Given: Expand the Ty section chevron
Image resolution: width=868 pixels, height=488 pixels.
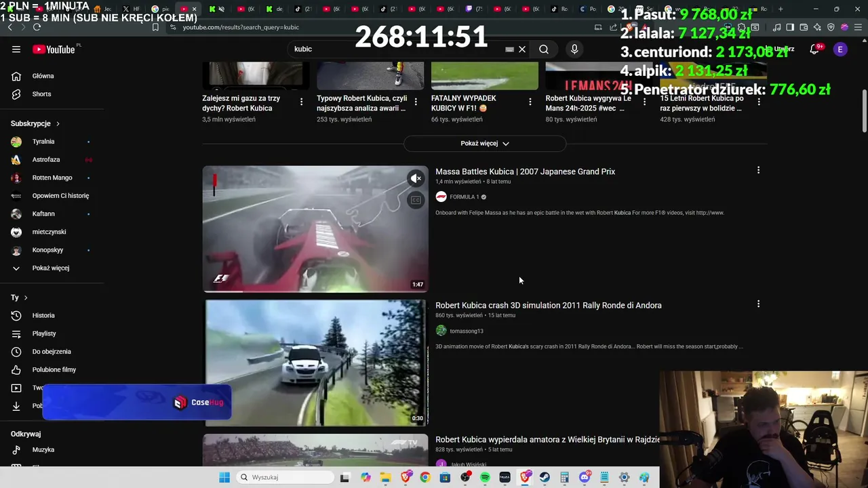Looking at the screenshot, I should point(26,298).
